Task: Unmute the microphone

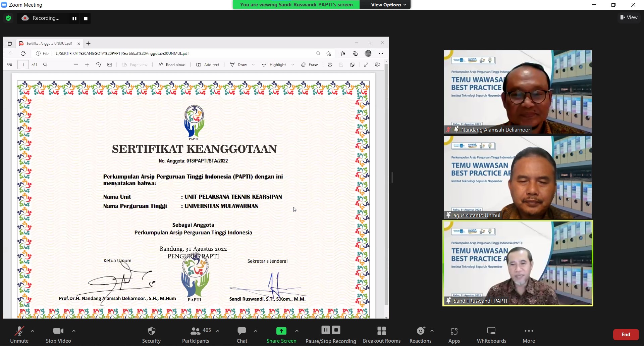Action: pyautogui.click(x=19, y=331)
